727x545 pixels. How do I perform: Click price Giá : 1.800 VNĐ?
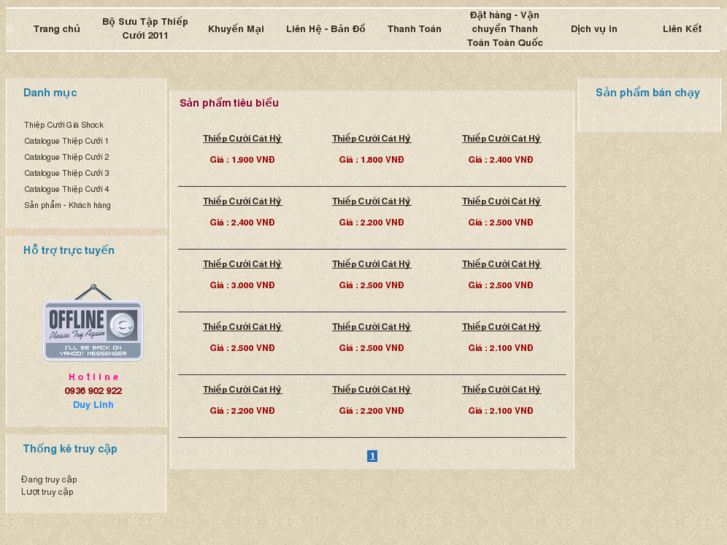(371, 160)
